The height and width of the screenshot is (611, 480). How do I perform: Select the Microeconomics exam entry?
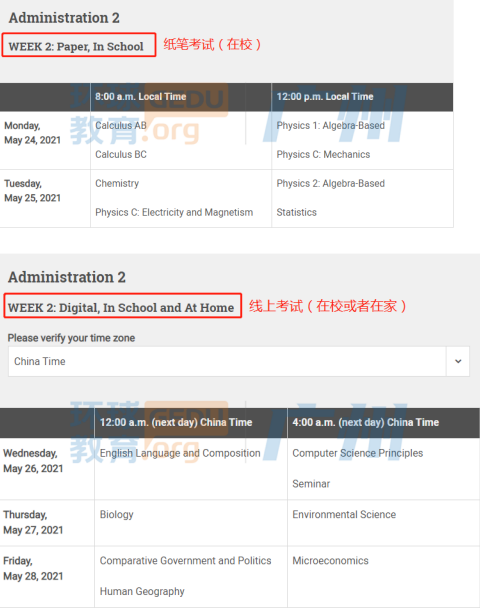point(330,560)
